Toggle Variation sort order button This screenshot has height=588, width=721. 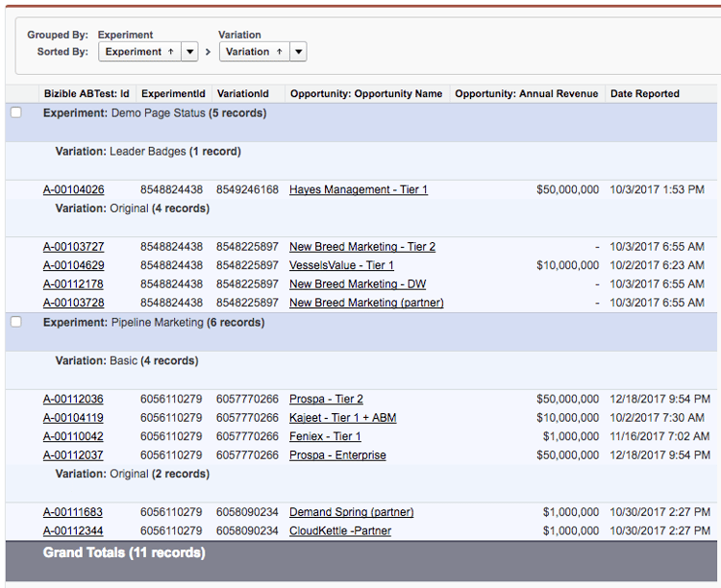point(254,52)
